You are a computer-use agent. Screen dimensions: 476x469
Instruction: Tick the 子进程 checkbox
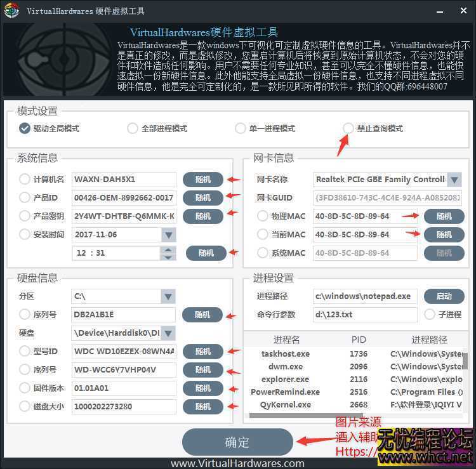(x=430, y=314)
